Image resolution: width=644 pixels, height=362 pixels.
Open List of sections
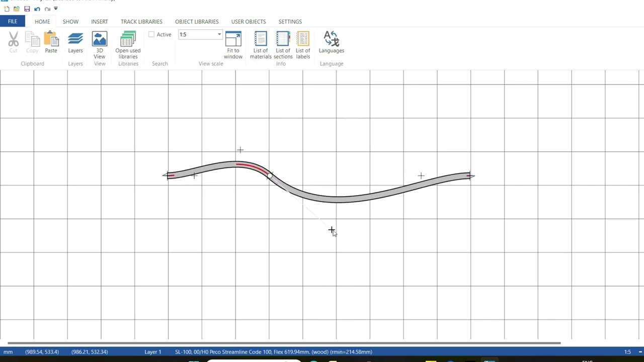(283, 45)
